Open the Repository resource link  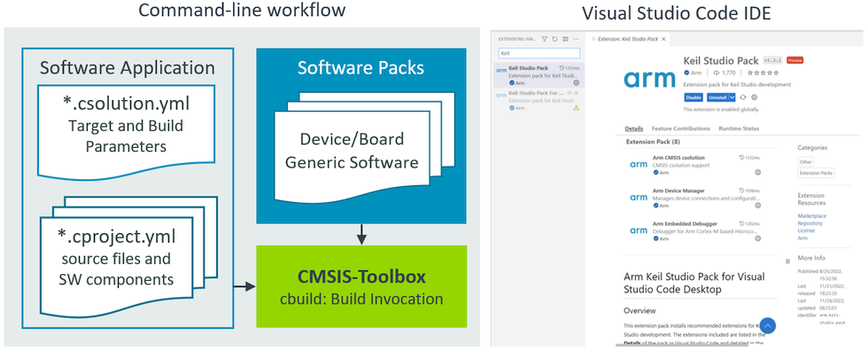click(x=813, y=222)
